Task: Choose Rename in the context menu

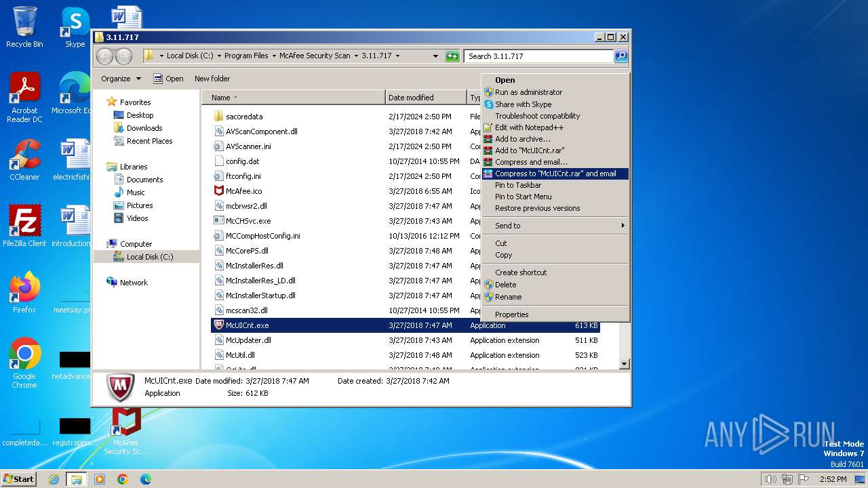Action: (555, 297)
